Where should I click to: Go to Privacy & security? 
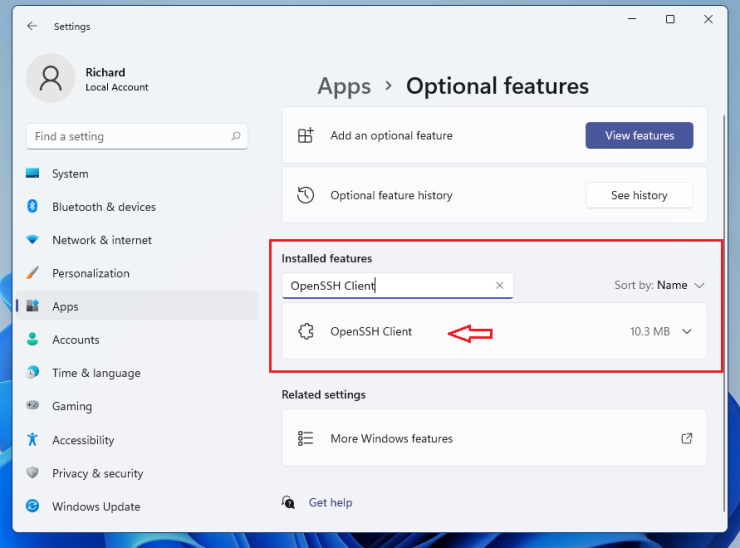97,474
